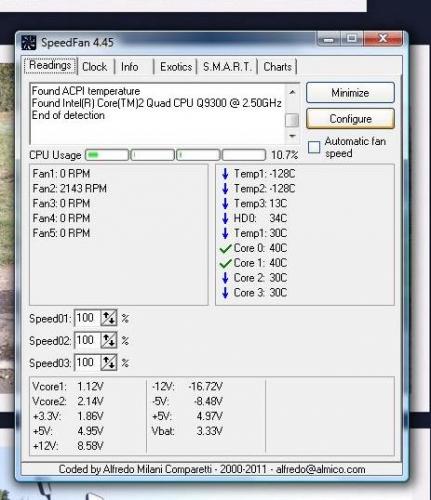Click the 'End of detection' log line
Screen dimensions: 431x500
tap(68, 115)
